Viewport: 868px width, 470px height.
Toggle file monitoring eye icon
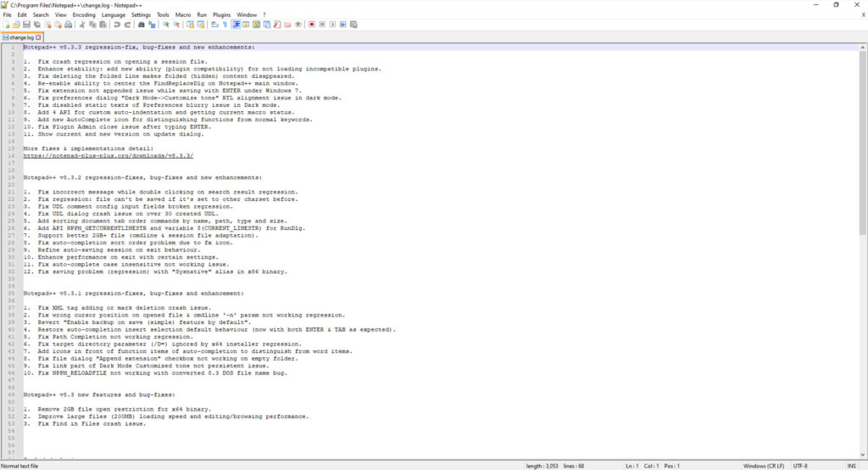298,25
